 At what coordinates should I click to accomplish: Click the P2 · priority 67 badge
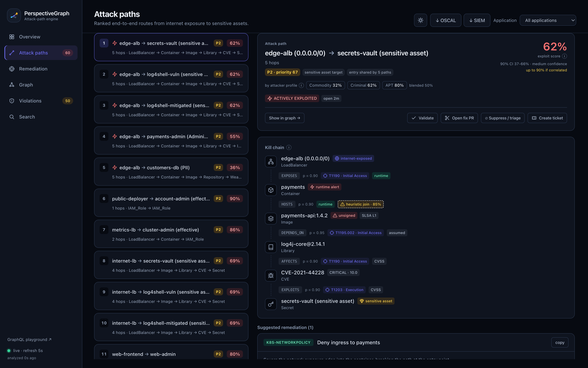pyautogui.click(x=282, y=72)
